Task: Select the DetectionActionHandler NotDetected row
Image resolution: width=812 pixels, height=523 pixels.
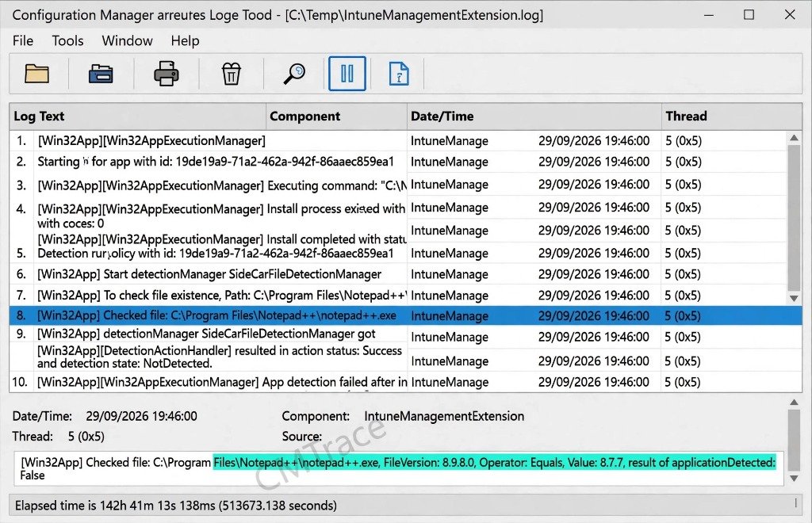Action: click(x=405, y=358)
